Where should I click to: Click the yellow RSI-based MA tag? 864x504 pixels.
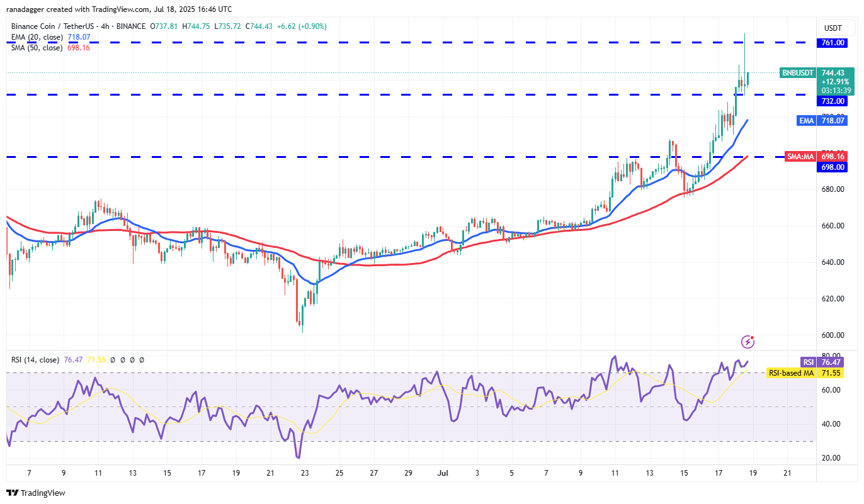791,373
